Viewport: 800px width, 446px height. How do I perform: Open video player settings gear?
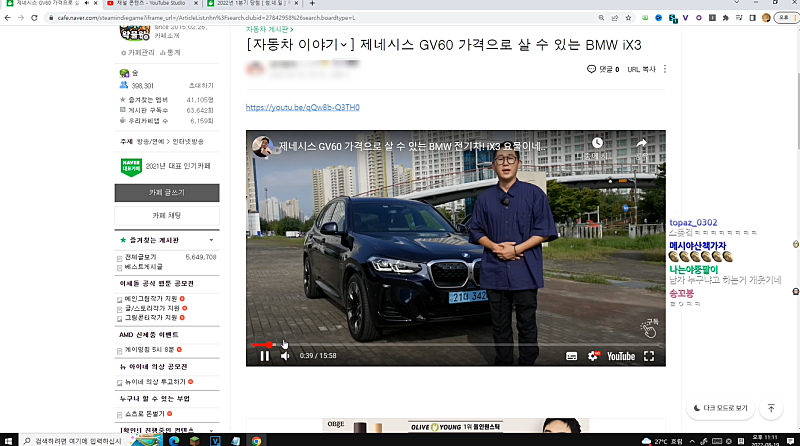coord(592,356)
